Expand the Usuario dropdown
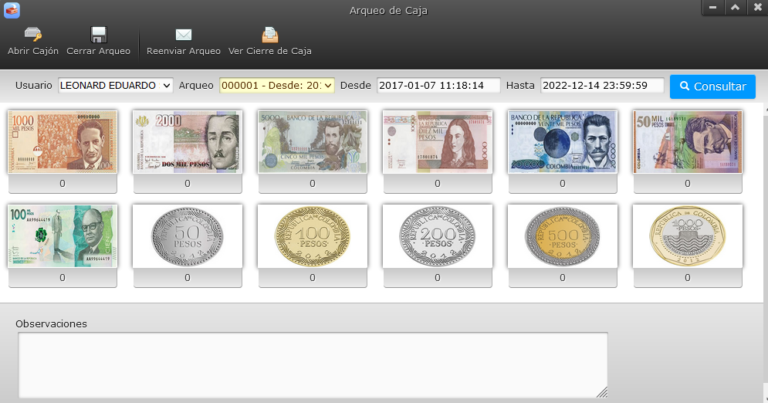Image resolution: width=768 pixels, height=403 pixels. click(x=115, y=86)
